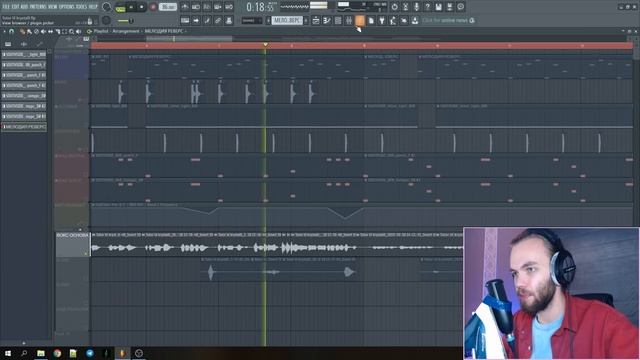Select МЕЛОДИЯ РЕВЕРС pattern in picker list

[x=24, y=127]
